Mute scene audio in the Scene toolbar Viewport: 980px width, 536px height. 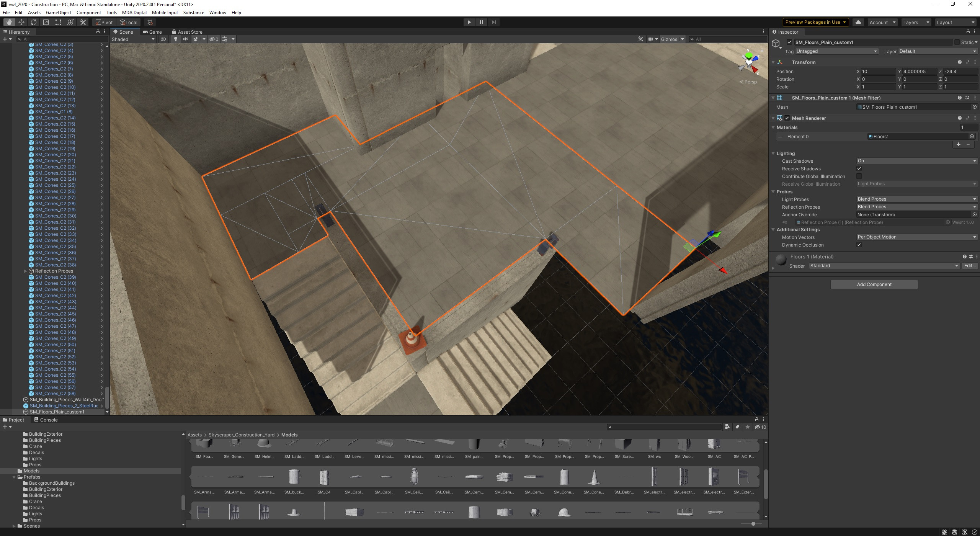click(x=185, y=39)
